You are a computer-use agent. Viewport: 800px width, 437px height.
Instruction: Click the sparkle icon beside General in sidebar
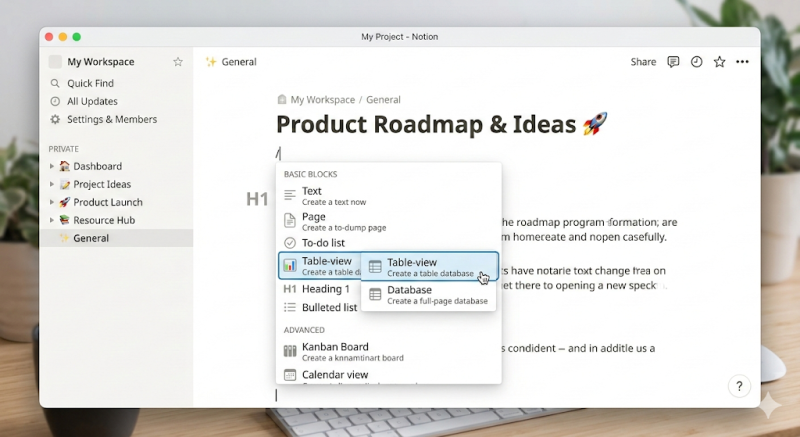(64, 238)
